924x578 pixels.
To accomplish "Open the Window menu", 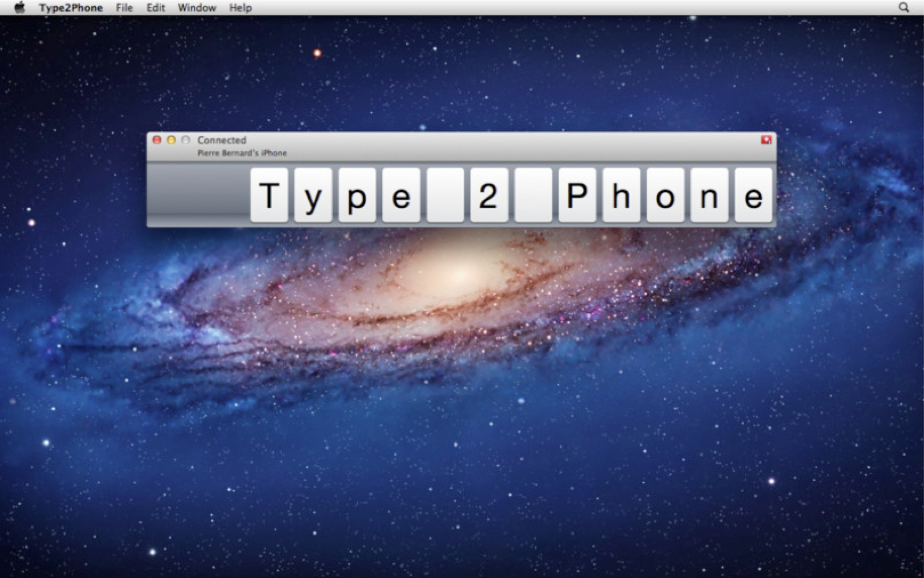I will 197,7.
